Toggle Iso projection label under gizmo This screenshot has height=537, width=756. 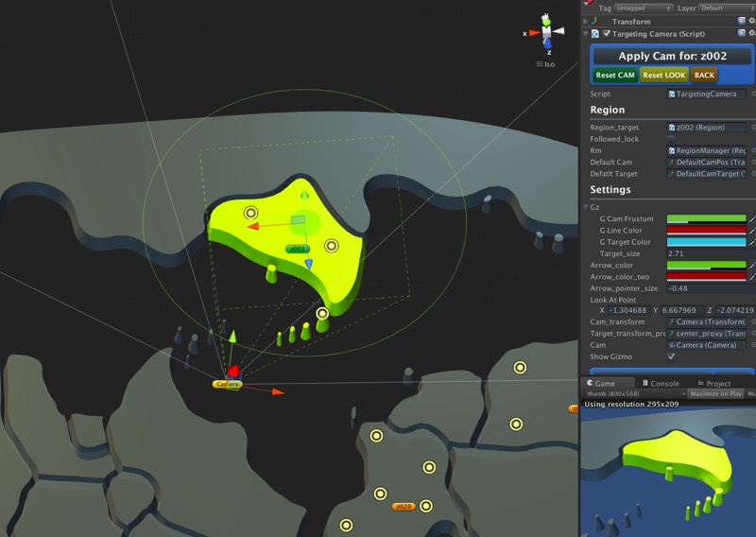[545, 64]
